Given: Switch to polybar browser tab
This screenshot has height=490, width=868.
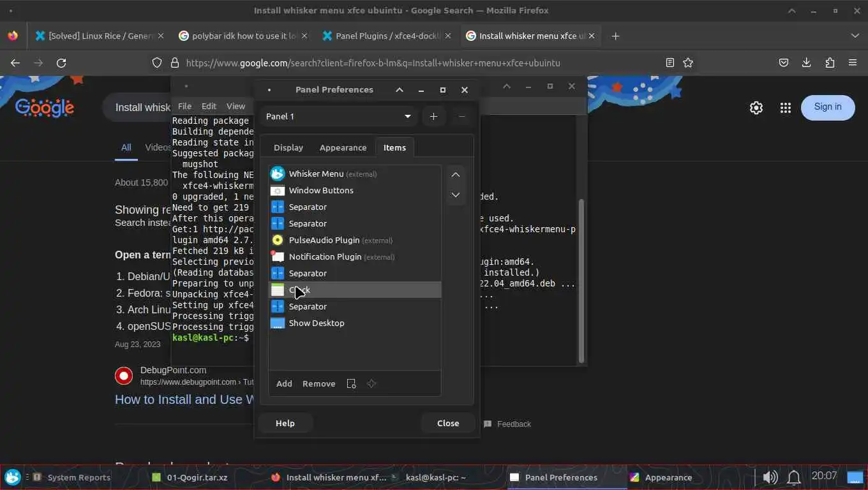Looking at the screenshot, I should [x=243, y=36].
